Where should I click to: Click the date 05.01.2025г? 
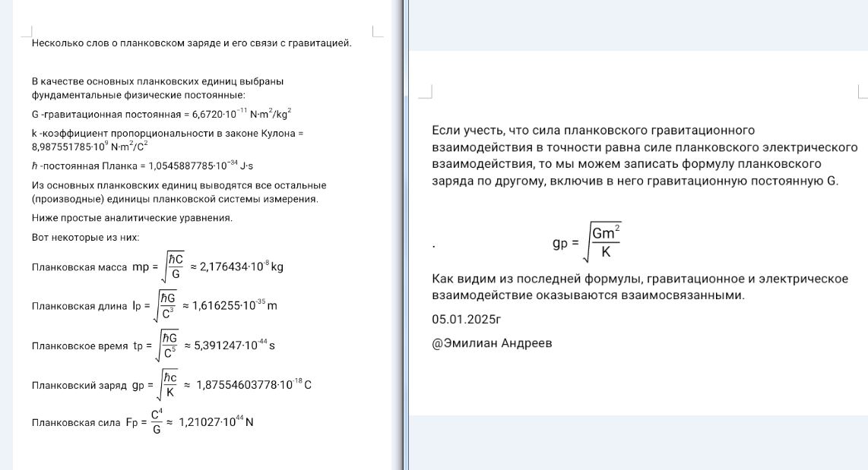pos(467,319)
